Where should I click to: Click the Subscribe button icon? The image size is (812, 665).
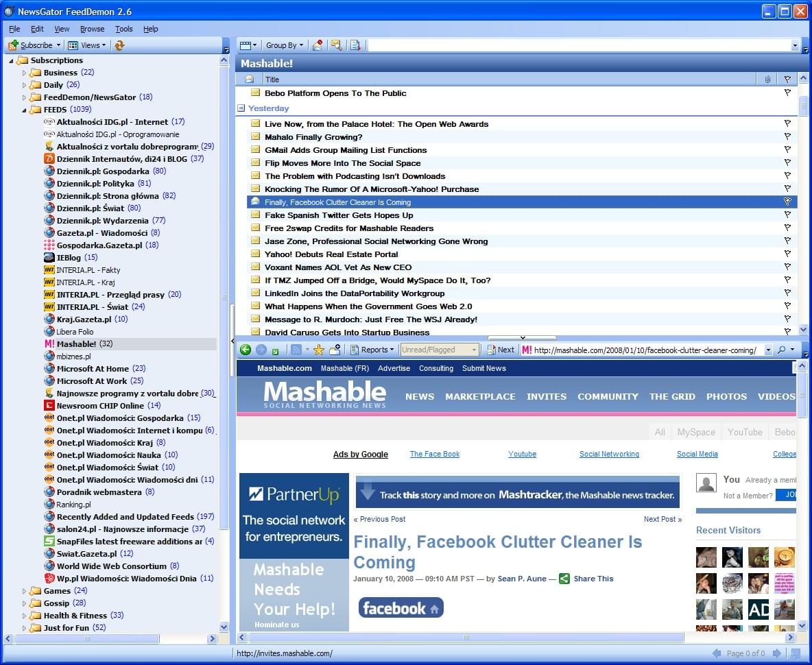tap(14, 45)
